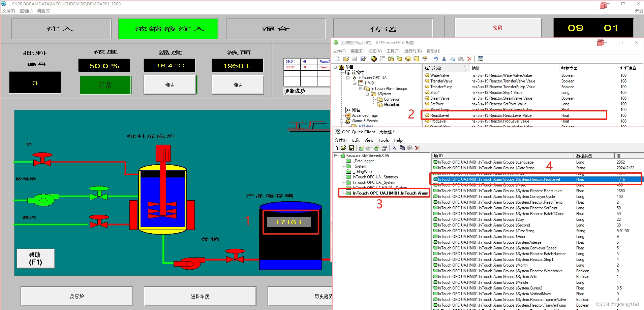Select InTouch OPC UA._Statistics group
This screenshot has width=644, height=310.
coord(375,177)
